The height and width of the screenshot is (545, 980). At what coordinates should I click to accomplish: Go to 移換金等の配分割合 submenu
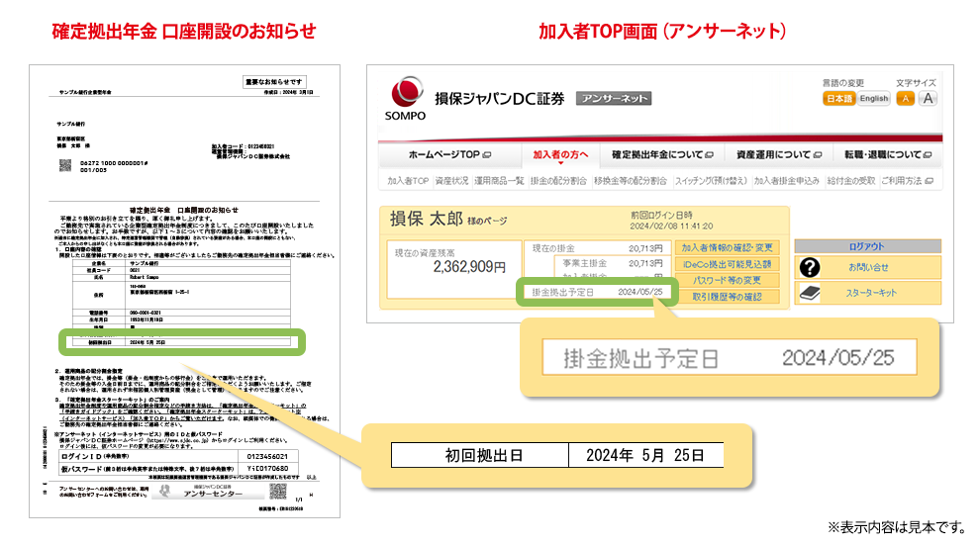coord(630,181)
